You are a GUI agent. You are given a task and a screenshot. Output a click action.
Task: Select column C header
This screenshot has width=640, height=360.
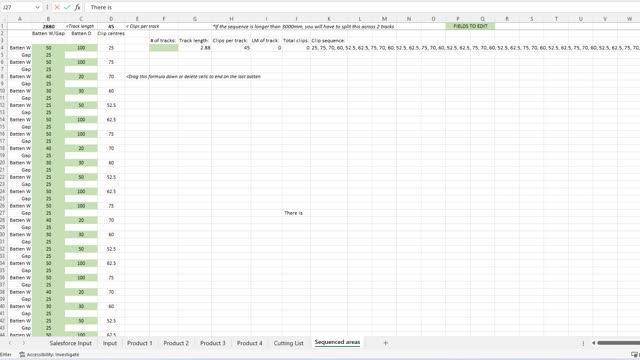click(81, 19)
